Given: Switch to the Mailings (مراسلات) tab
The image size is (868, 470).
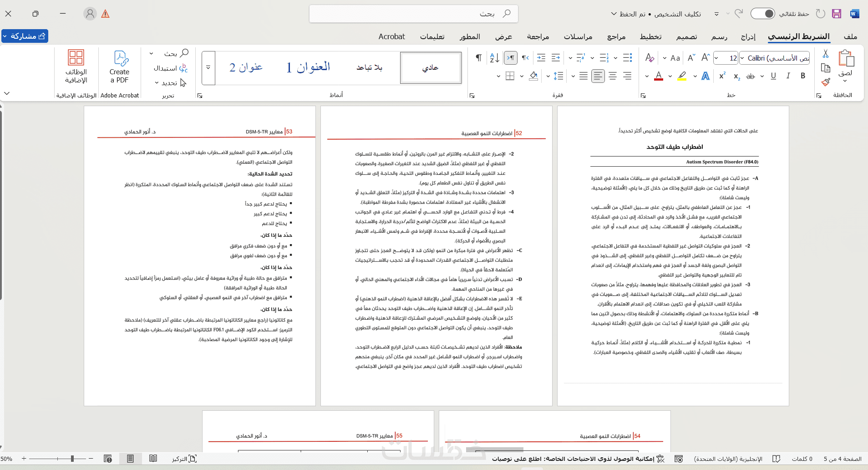Looking at the screenshot, I should 578,36.
